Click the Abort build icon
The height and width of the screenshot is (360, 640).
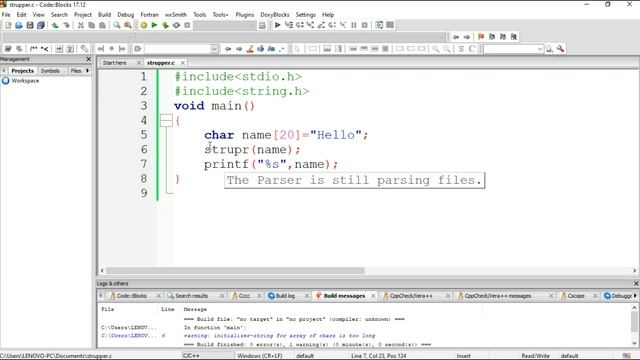point(187,25)
